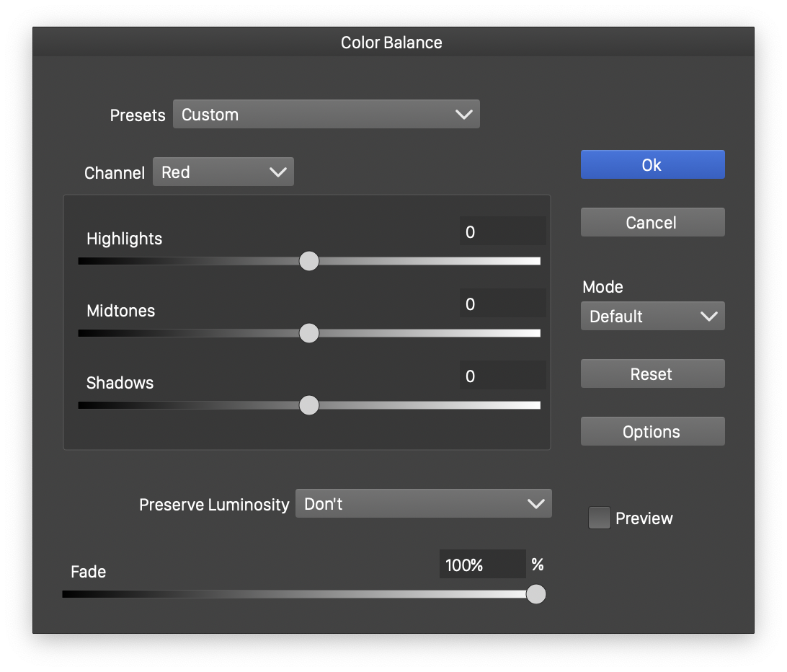787x672 pixels.
Task: Reset the color balance values
Action: pos(652,373)
